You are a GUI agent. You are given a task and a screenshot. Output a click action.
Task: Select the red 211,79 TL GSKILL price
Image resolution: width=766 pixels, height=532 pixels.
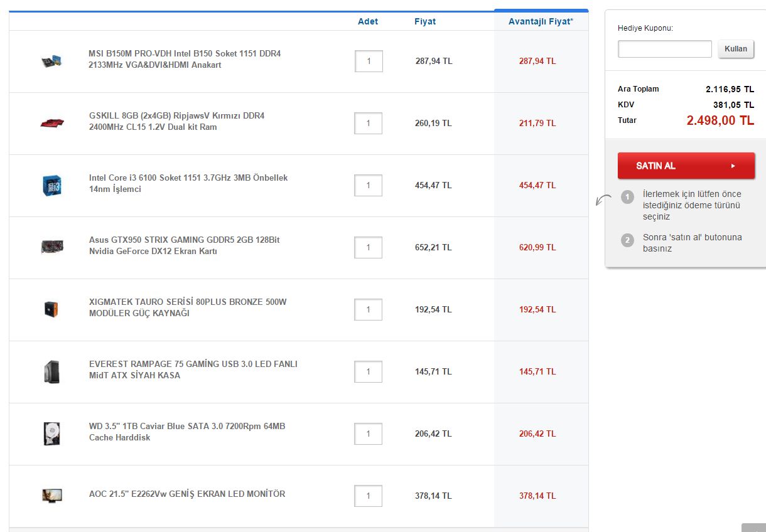pos(537,124)
